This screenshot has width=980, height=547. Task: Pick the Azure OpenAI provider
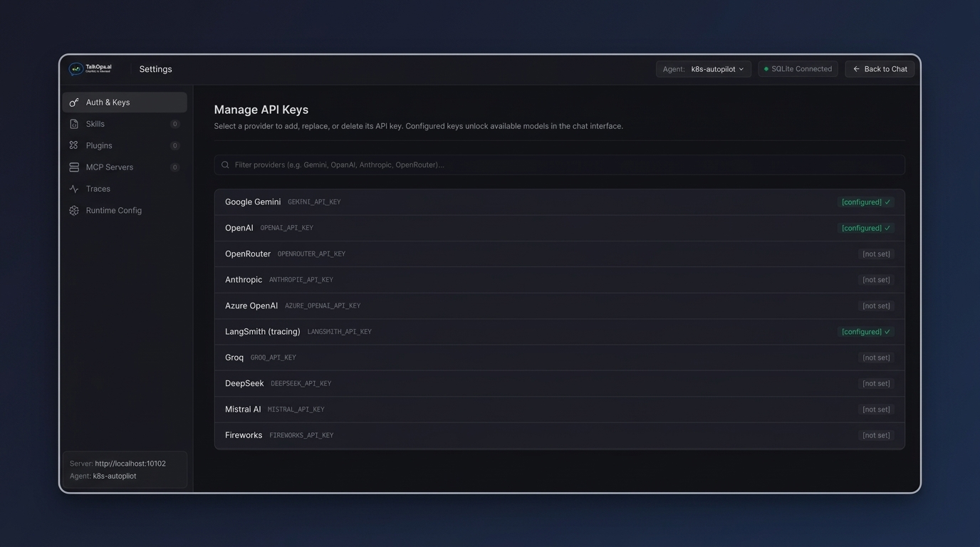pyautogui.click(x=560, y=306)
